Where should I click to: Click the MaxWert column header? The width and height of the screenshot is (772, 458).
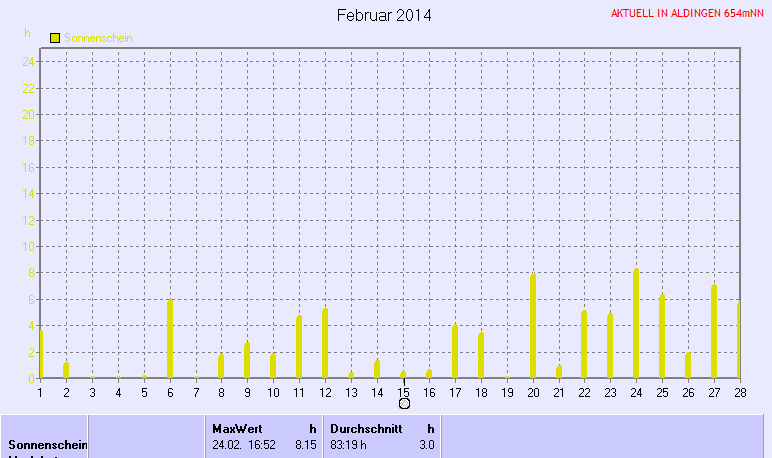coord(237,428)
